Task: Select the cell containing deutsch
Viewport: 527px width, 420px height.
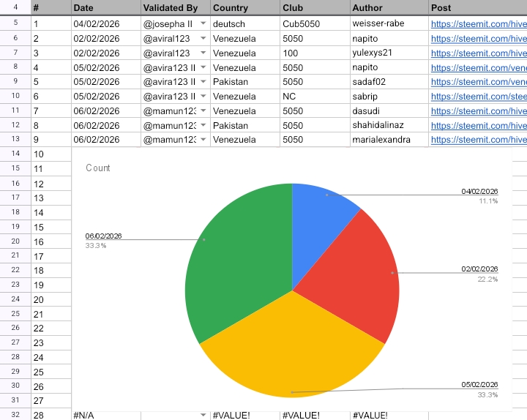Action: point(245,23)
